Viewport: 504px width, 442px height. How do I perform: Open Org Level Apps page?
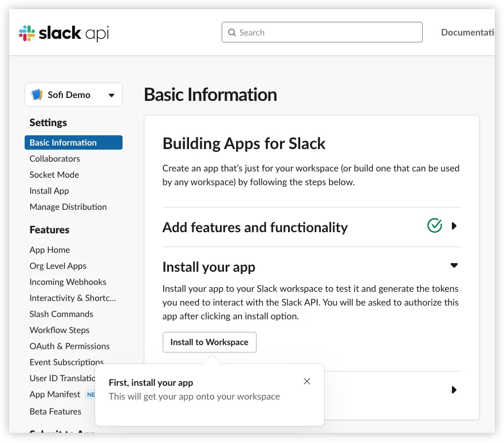[58, 266]
